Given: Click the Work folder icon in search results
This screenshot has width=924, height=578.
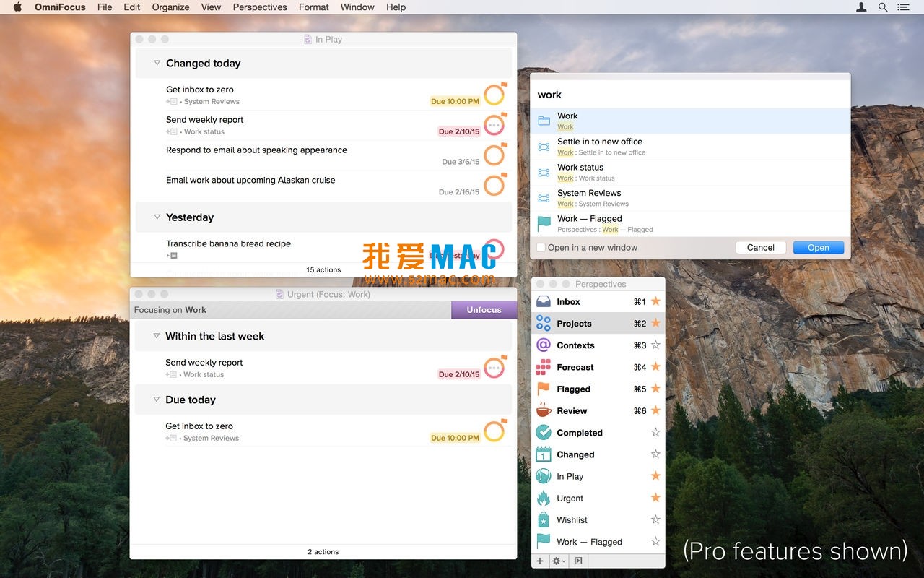Looking at the screenshot, I should coord(544,121).
